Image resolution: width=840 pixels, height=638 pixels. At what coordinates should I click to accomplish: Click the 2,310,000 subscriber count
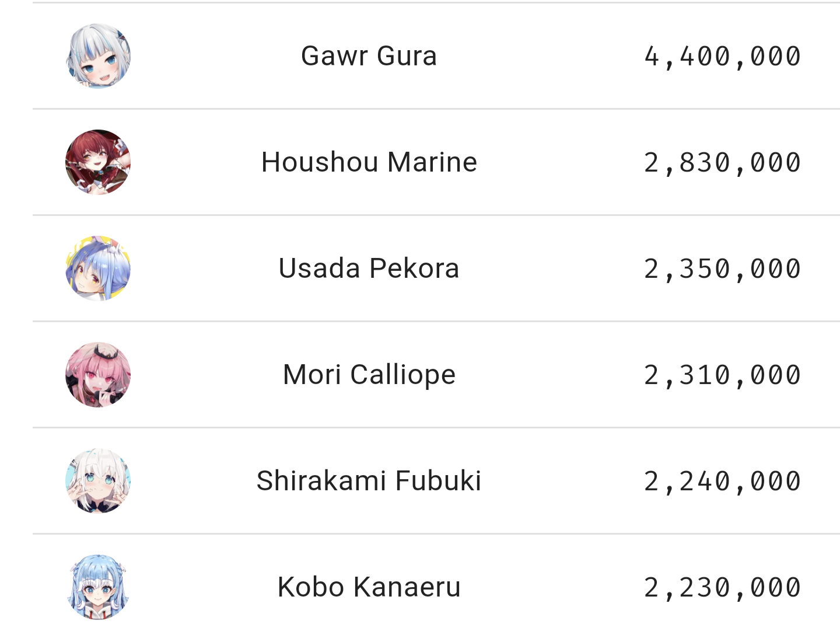pyautogui.click(x=722, y=375)
